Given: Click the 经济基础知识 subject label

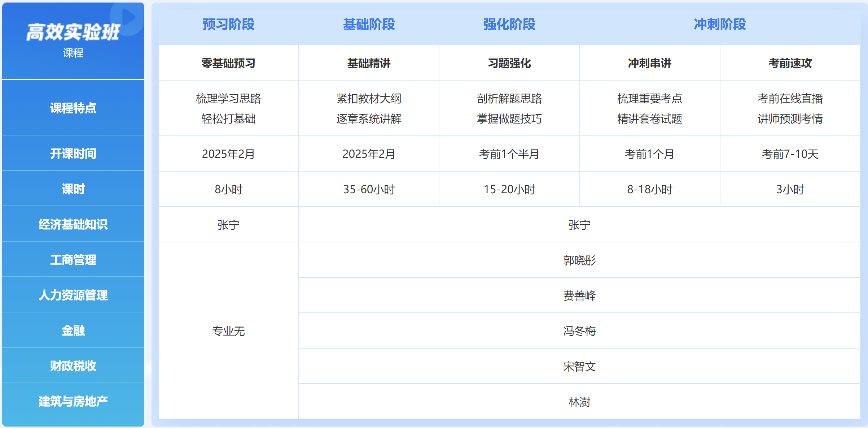Looking at the screenshot, I should point(73,224).
